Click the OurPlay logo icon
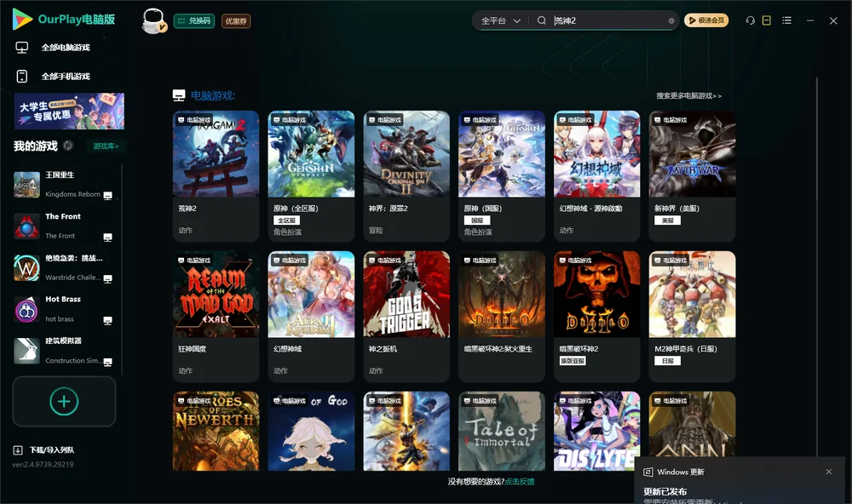The height and width of the screenshot is (504, 852). pos(22,19)
